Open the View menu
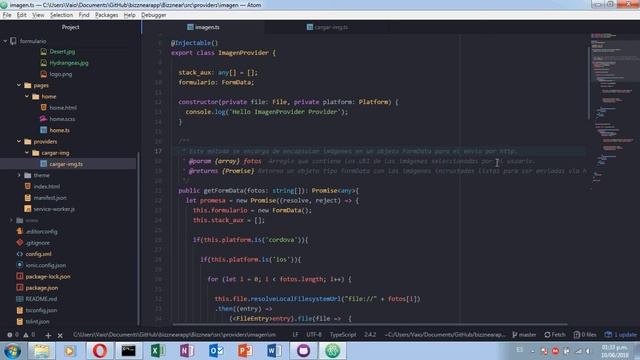640x360 pixels. [x=38, y=15]
